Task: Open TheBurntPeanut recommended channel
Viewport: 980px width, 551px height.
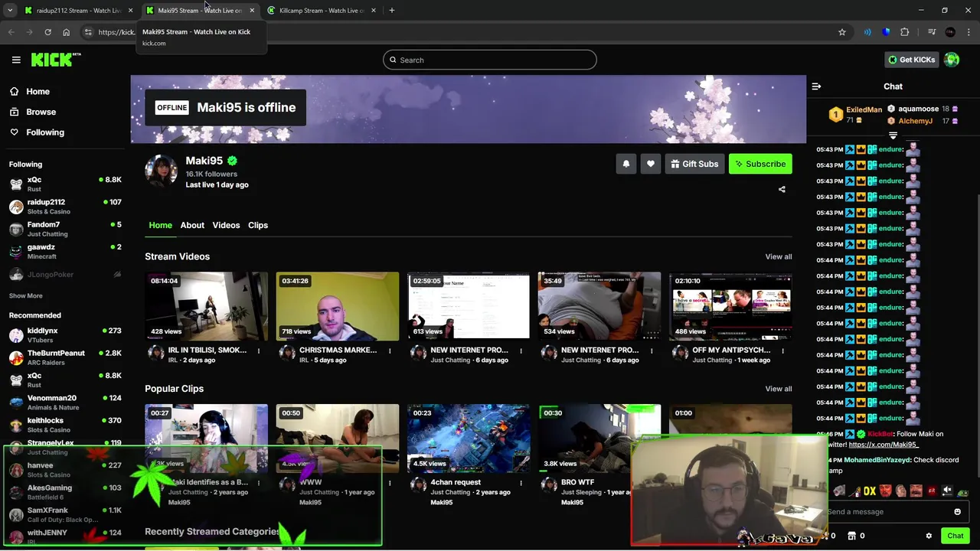Action: point(65,357)
